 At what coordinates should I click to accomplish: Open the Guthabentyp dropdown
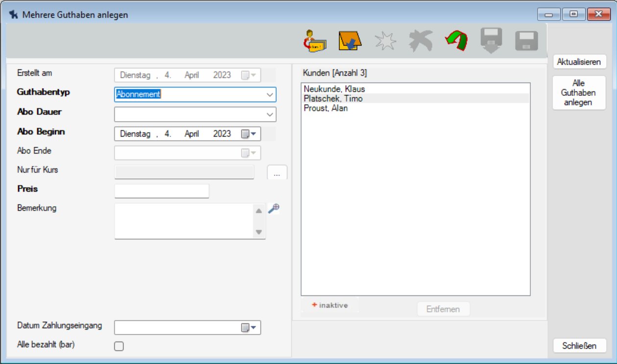pyautogui.click(x=269, y=94)
